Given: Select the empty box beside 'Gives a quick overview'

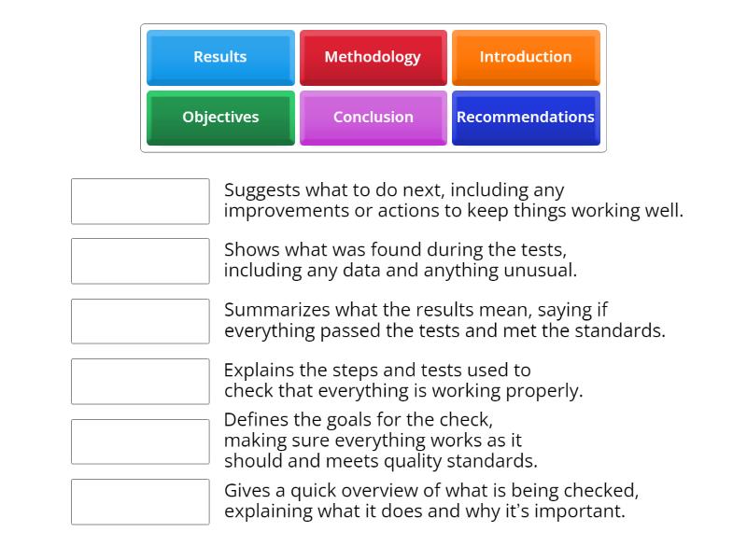Looking at the screenshot, I should tap(140, 501).
